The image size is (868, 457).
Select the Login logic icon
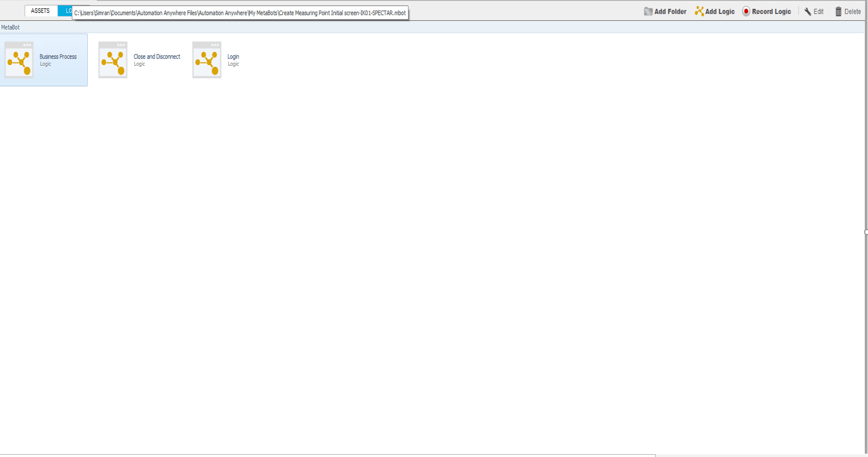[x=207, y=60]
